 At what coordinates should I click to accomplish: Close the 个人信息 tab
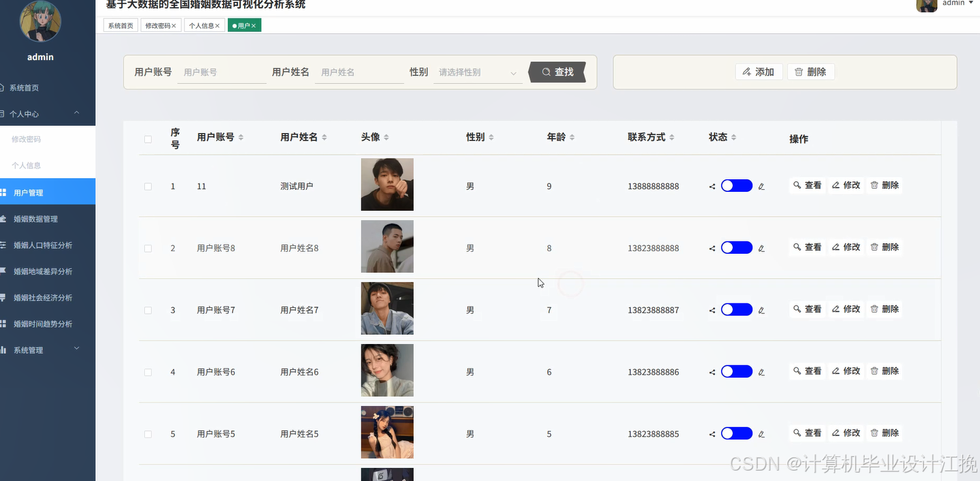pyautogui.click(x=218, y=26)
